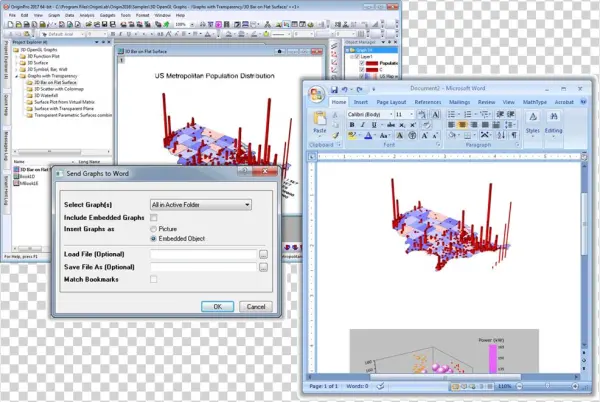Switch to the Page Layout tab in Word
The image size is (600, 402).
[x=393, y=102]
